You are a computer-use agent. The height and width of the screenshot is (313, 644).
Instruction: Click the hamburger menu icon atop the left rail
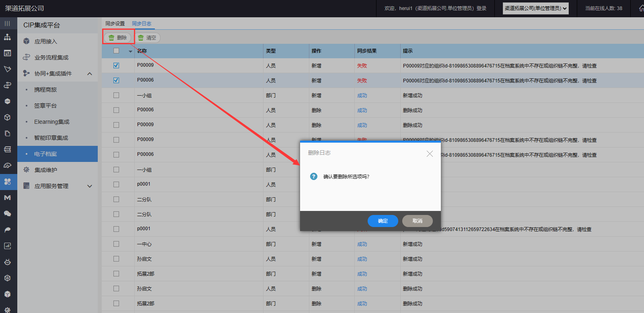tap(7, 23)
